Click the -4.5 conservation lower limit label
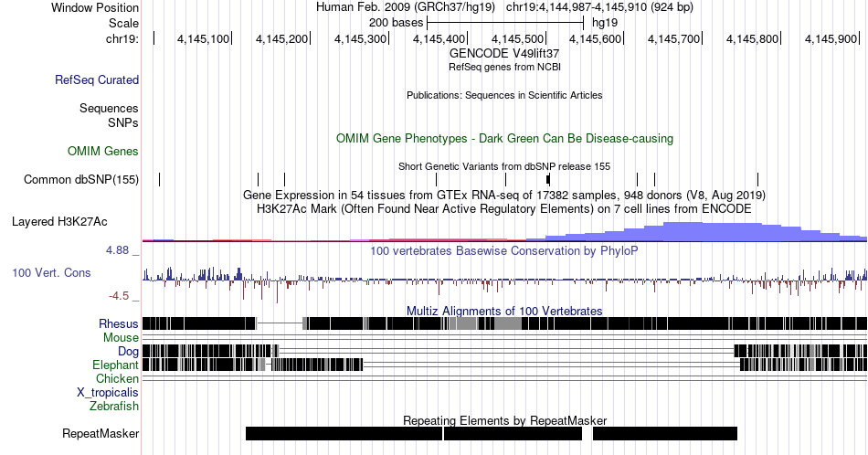This screenshot has width=868, height=455. click(x=123, y=296)
